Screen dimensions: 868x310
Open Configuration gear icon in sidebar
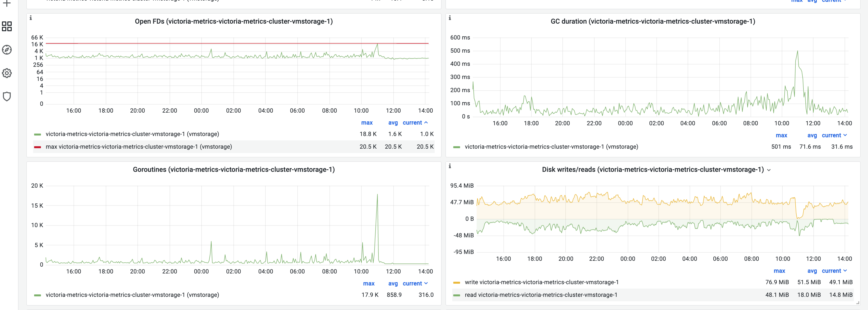coord(7,73)
